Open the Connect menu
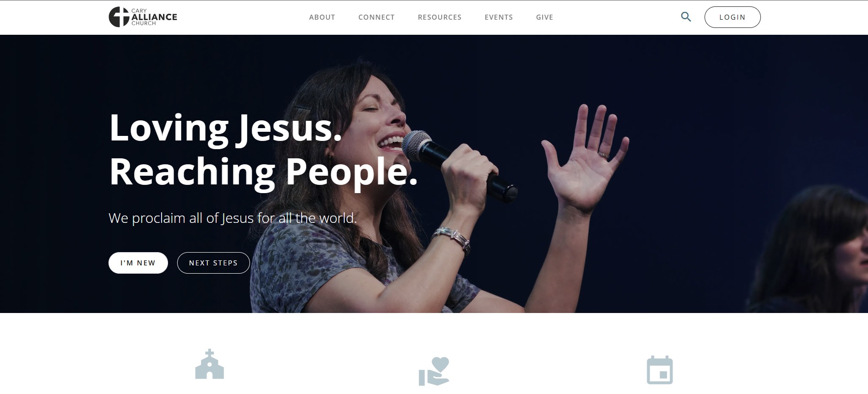The height and width of the screenshot is (394, 868). [376, 17]
